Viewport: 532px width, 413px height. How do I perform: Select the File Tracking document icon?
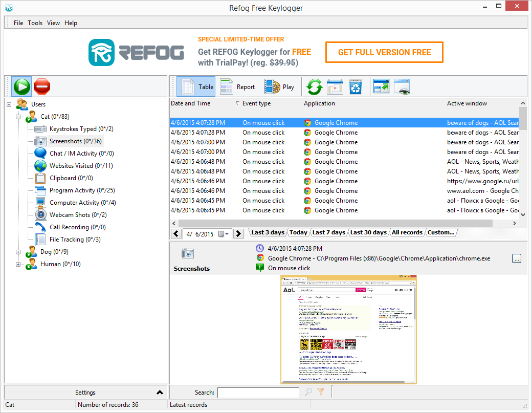pyautogui.click(x=40, y=239)
